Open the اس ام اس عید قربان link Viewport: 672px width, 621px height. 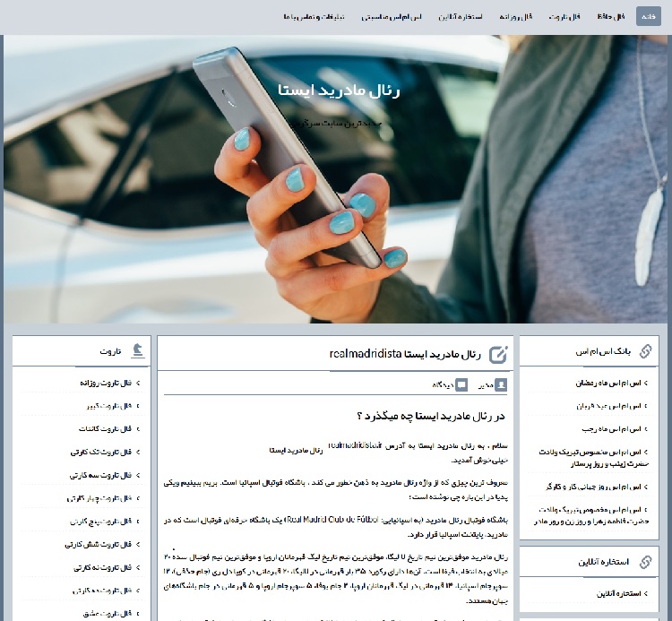pos(608,405)
